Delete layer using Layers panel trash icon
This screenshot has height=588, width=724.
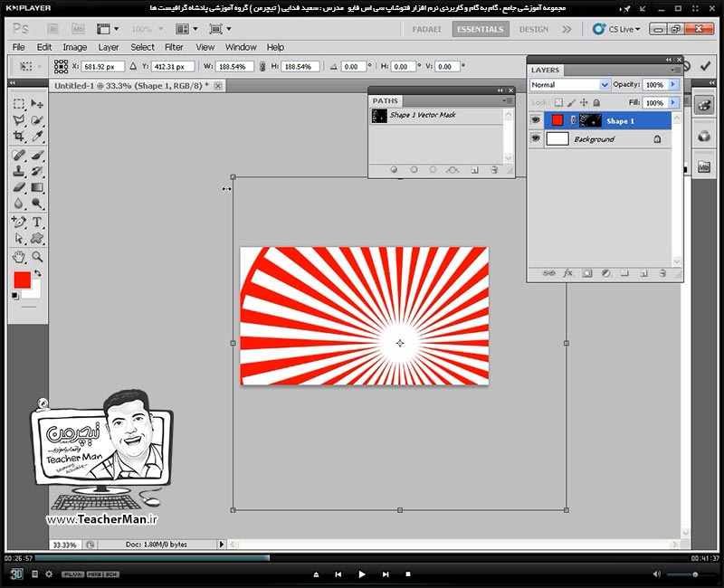tap(662, 273)
